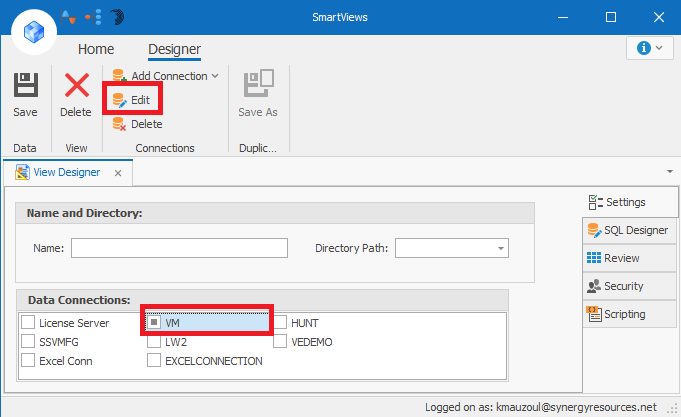Screen dimensions: 681x417
Task: Open the SQL Designer side tab
Action: [629, 230]
